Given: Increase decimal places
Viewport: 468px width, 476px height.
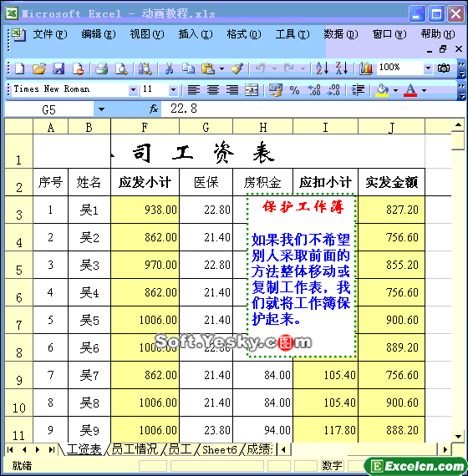Looking at the screenshot, I should [314, 90].
